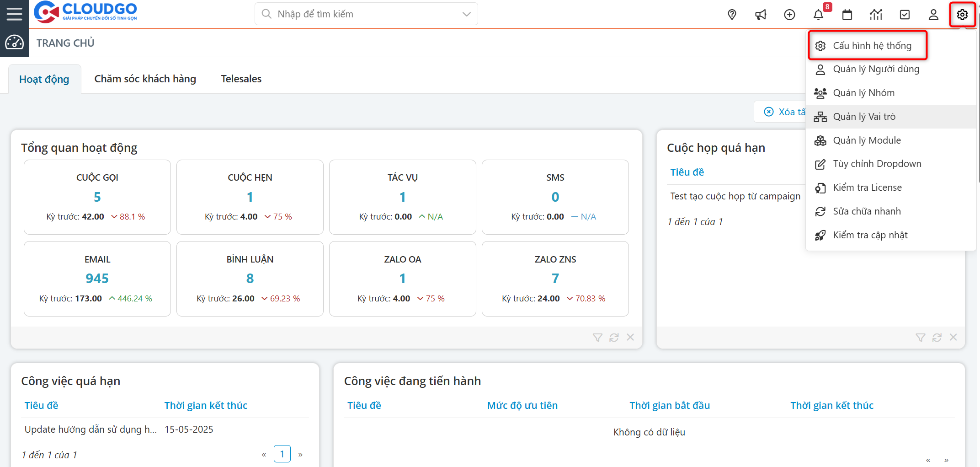Screen dimensions: 980x467
Task: Click the quick create plus icon
Action: click(x=789, y=15)
